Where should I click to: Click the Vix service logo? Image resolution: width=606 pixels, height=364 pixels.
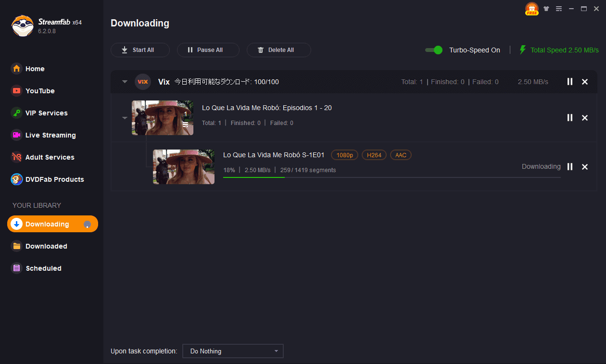[x=143, y=82]
